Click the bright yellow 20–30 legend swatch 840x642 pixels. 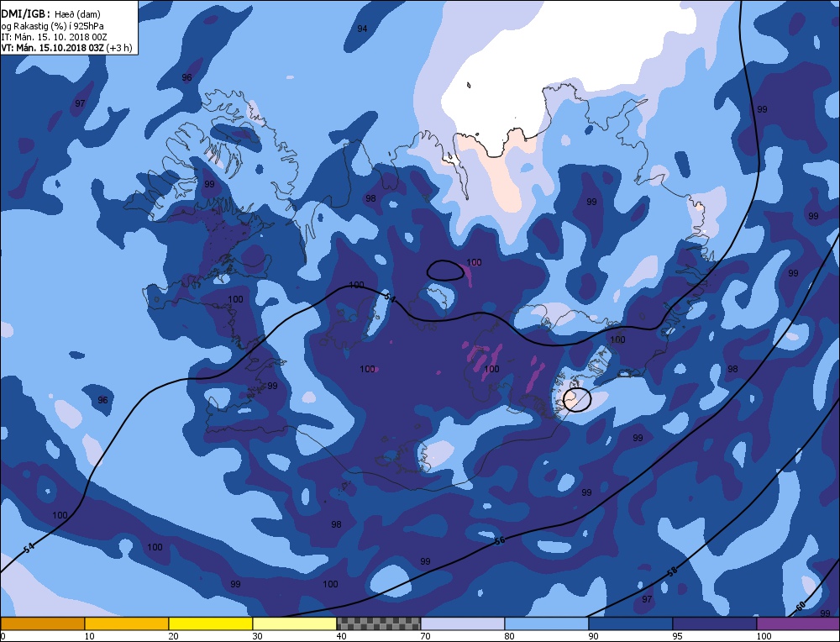[211, 624]
